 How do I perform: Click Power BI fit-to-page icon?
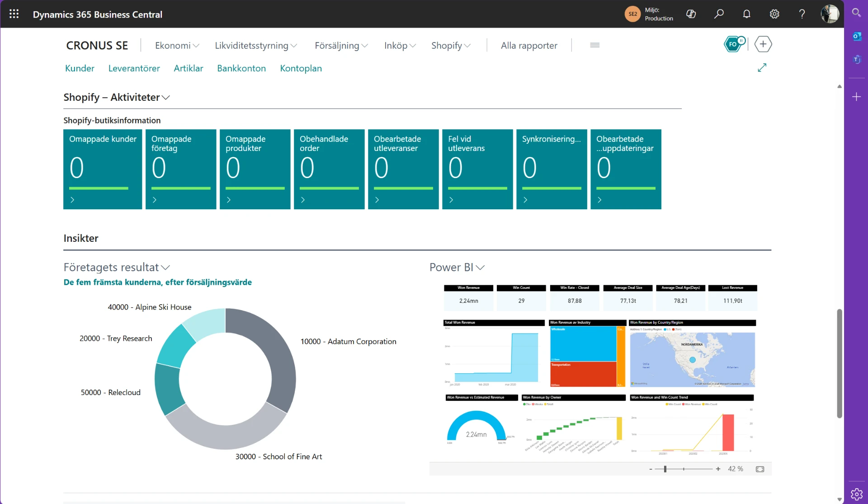click(x=760, y=469)
